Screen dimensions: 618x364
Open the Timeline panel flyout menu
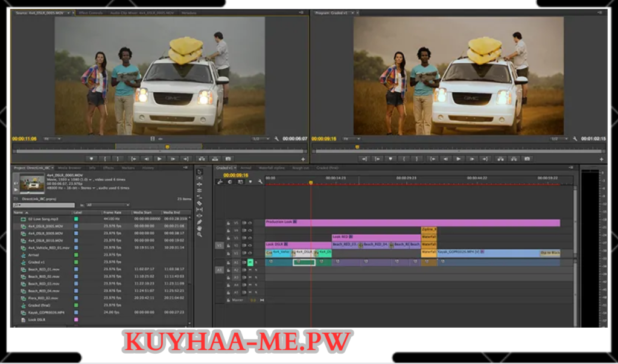pyautogui.click(x=571, y=168)
